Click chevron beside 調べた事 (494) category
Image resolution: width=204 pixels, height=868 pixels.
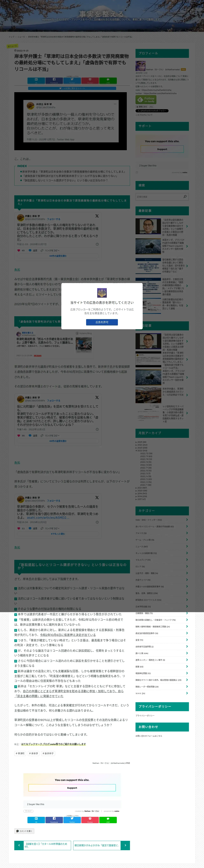(187, 653)
